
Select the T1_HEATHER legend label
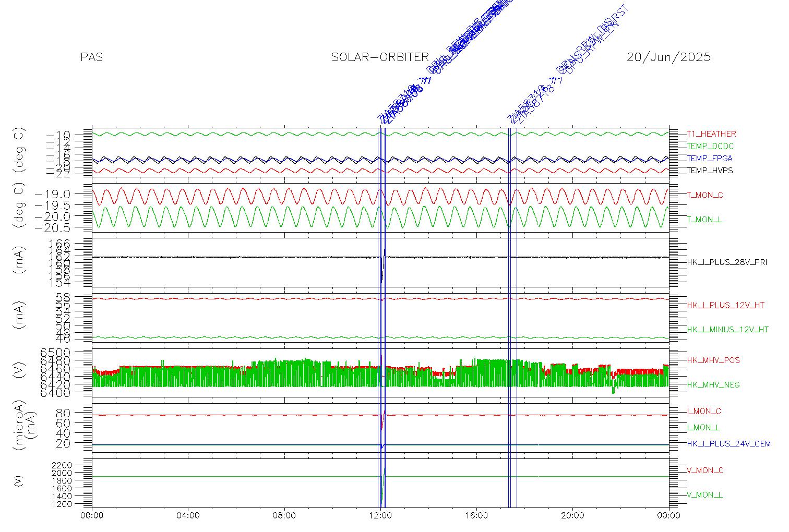pyautogui.click(x=711, y=134)
